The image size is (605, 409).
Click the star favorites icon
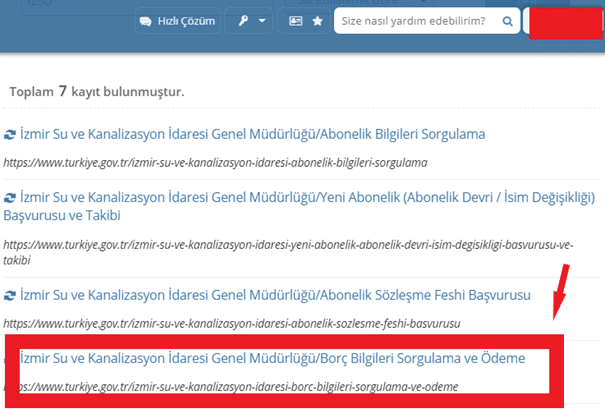click(317, 20)
